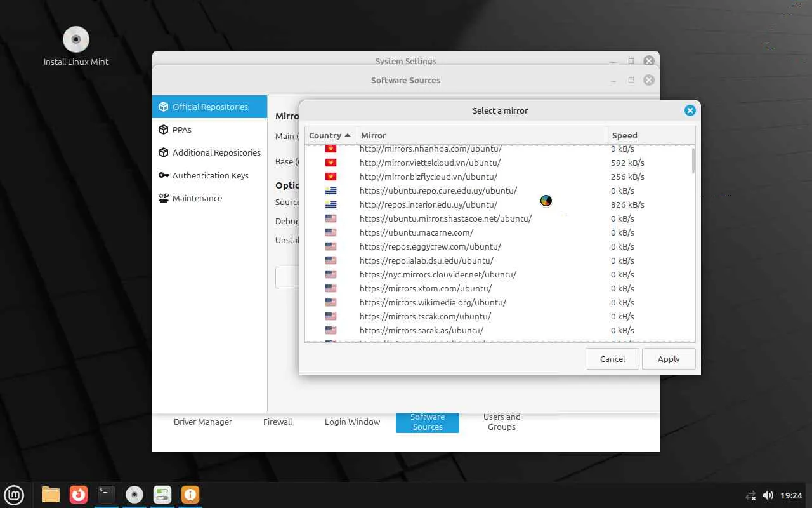Viewport: 812px width, 508px height.
Task: Click the Uruguay flag in the repos.interior.edu.uy row
Action: (331, 204)
